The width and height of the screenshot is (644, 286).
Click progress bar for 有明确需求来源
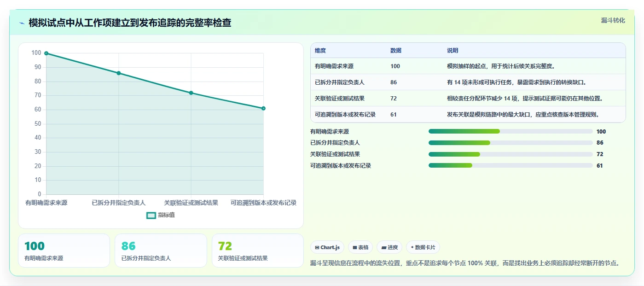(511, 131)
